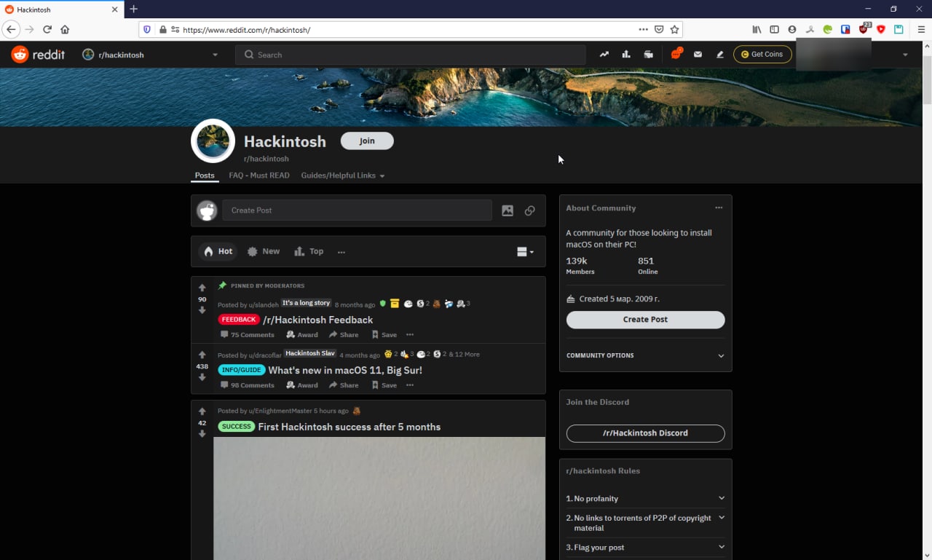Join the Hackintosh community
The image size is (932, 560).
coord(367,141)
